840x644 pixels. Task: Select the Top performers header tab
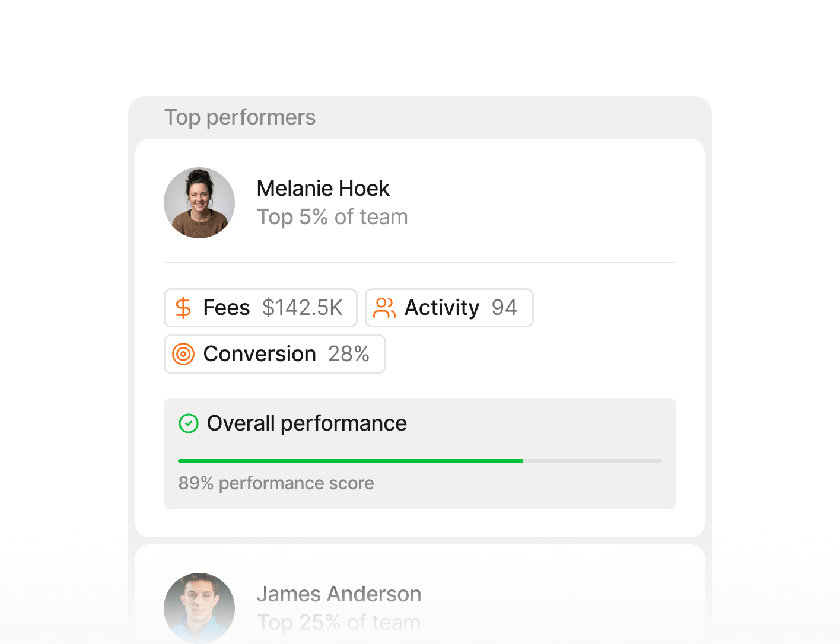tap(240, 117)
